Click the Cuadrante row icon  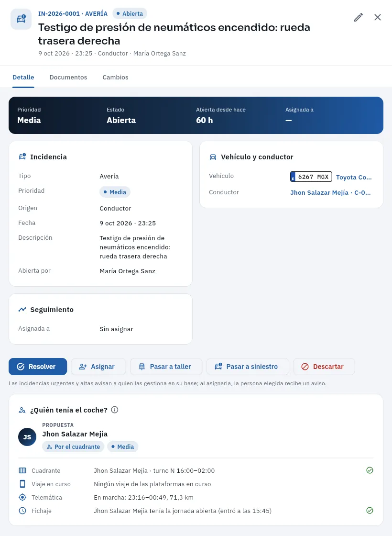(x=22, y=470)
